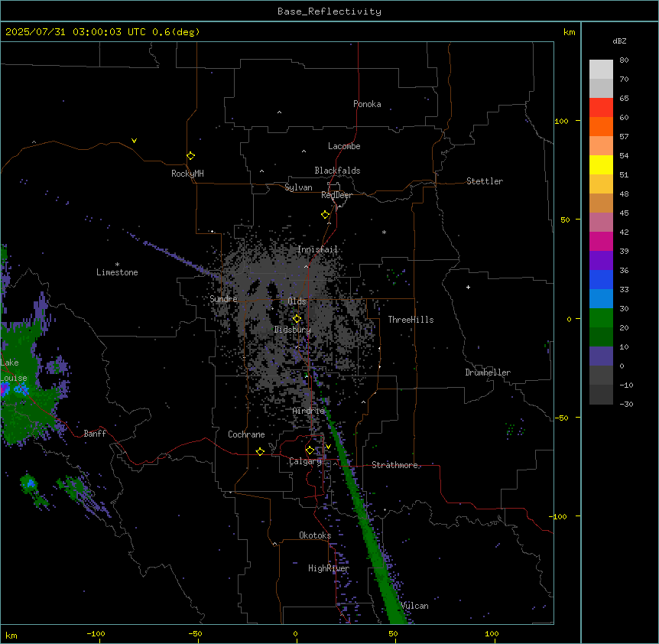Click the Didsbury map label
Image resolution: width=659 pixels, height=644 pixels.
click(293, 330)
